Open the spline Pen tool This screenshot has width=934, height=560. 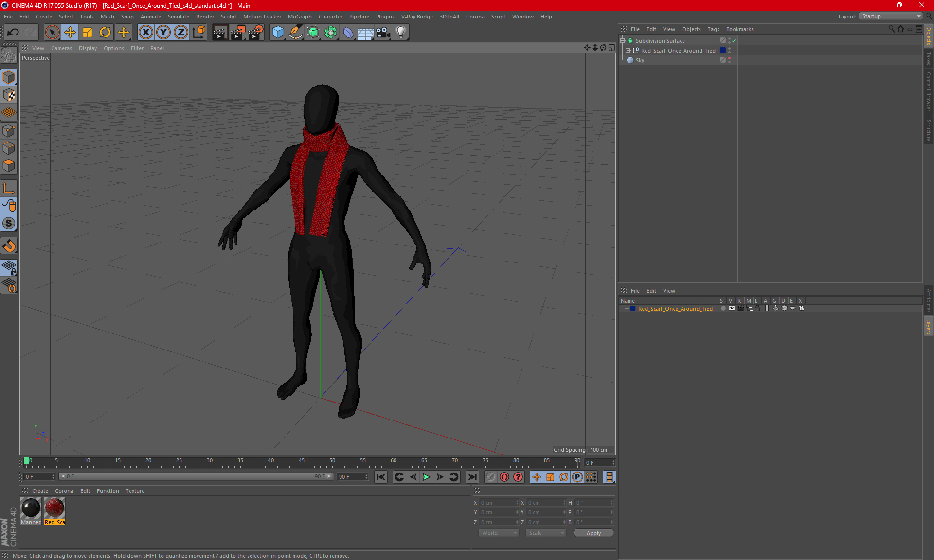[x=295, y=32]
